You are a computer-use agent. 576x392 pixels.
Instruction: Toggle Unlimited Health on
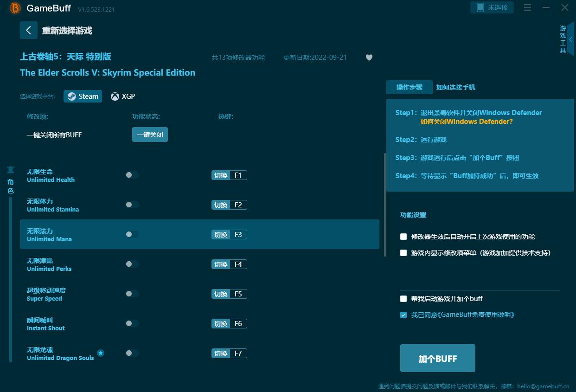[132, 175]
